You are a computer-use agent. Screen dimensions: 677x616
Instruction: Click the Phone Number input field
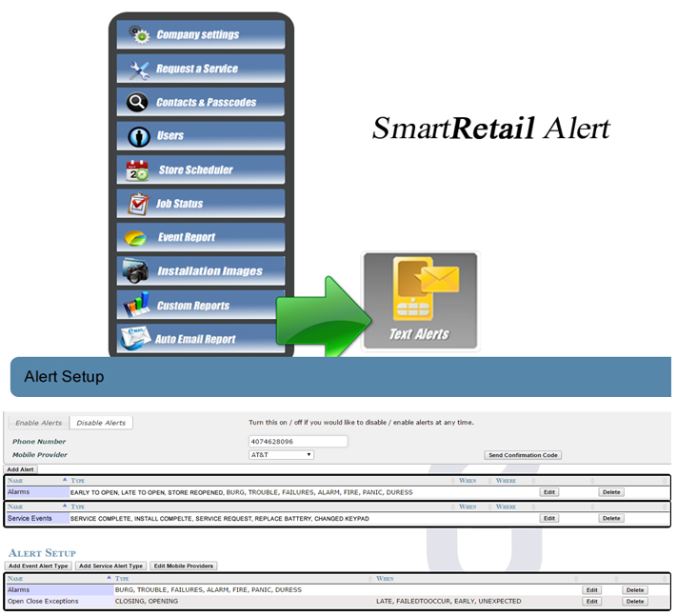(x=298, y=441)
